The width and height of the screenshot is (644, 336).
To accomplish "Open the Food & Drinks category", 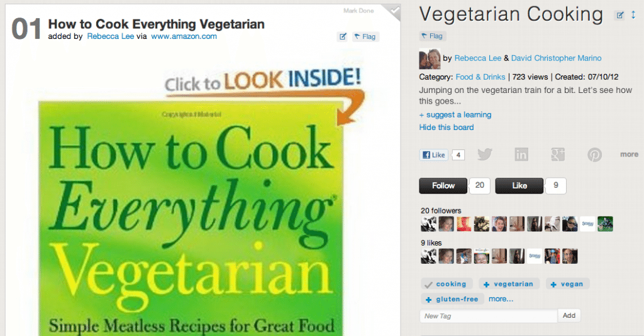I will (x=480, y=77).
